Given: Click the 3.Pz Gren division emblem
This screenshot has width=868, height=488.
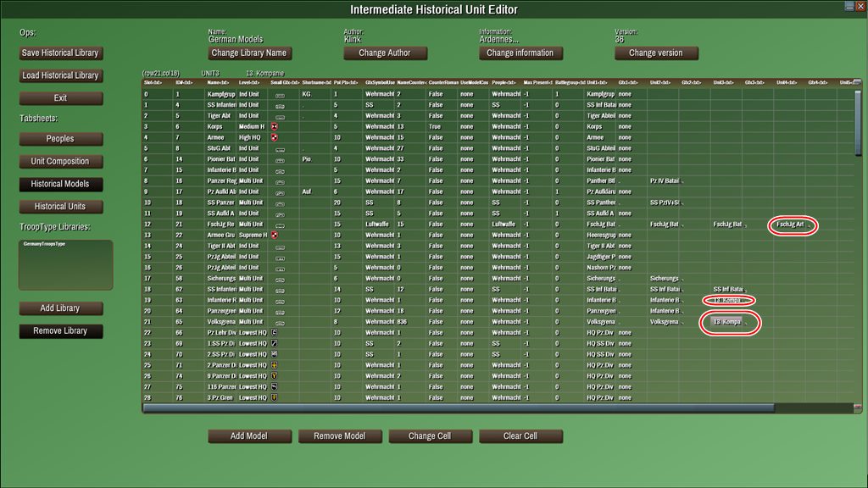Looking at the screenshot, I should (274, 398).
